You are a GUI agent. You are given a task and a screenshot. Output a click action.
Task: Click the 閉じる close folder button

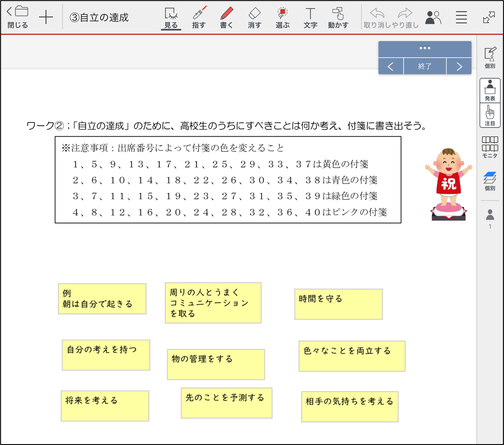click(18, 17)
